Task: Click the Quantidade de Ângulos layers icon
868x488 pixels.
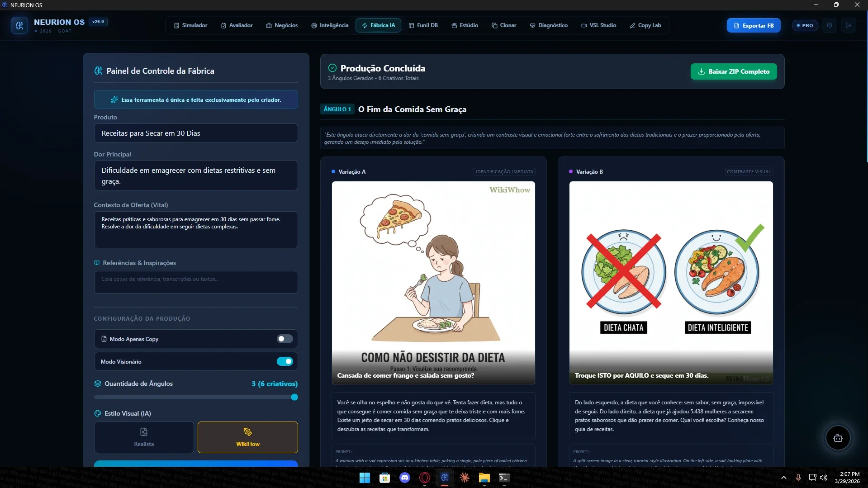Action: (98, 384)
